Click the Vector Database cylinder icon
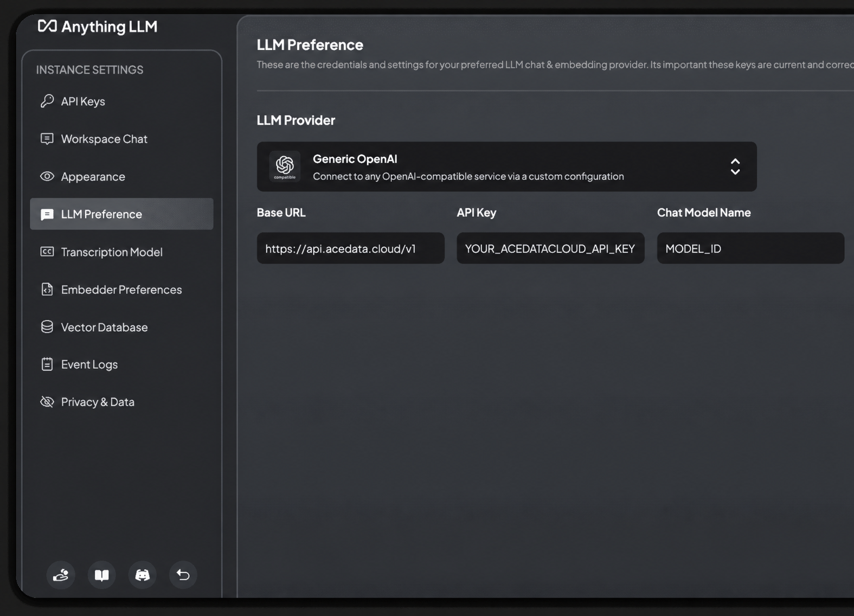Screen dimensions: 854x616 coord(47,326)
